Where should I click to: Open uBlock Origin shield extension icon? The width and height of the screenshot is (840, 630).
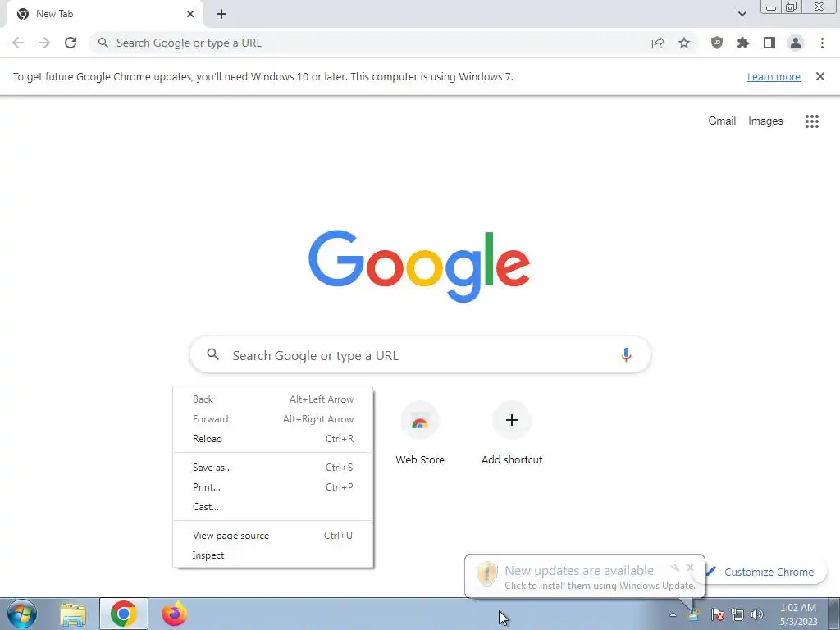(x=717, y=43)
